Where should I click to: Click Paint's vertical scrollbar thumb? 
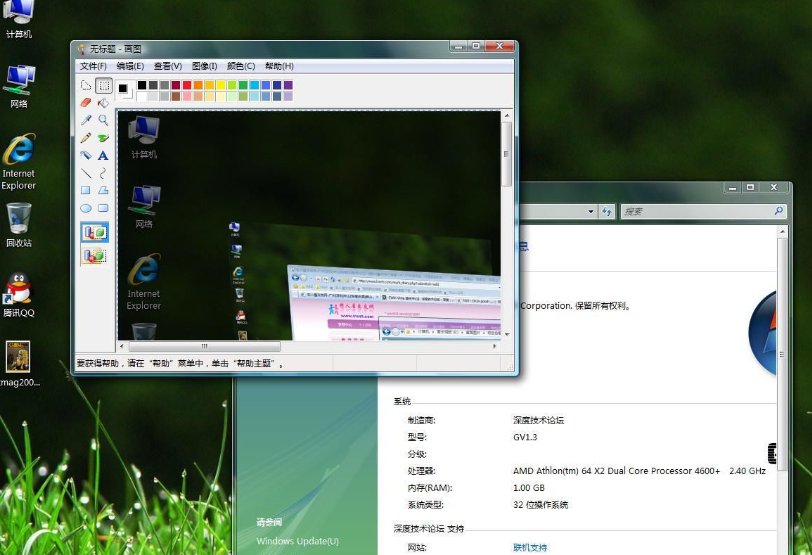pos(507,154)
